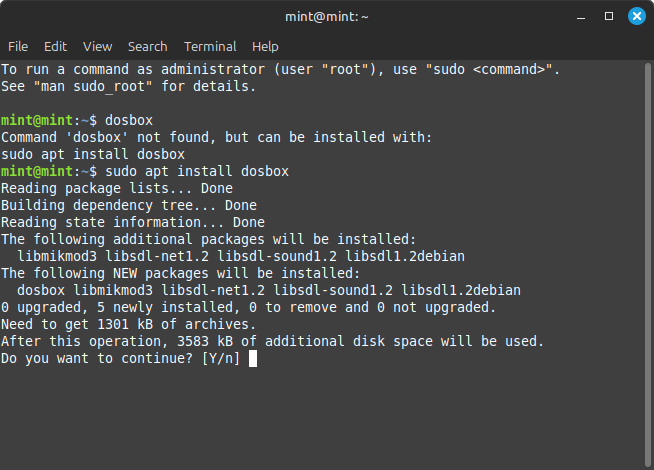Image resolution: width=654 pixels, height=470 pixels.
Task: Open the Search menu
Action: coord(147,46)
